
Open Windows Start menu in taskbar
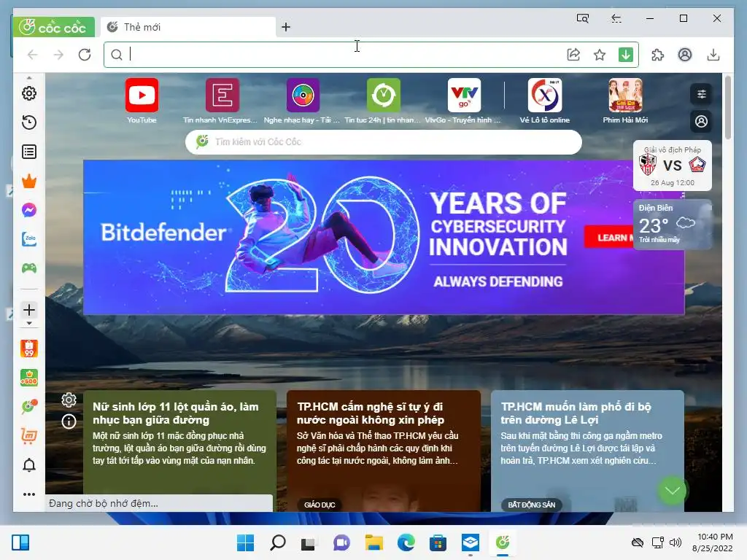point(245,542)
